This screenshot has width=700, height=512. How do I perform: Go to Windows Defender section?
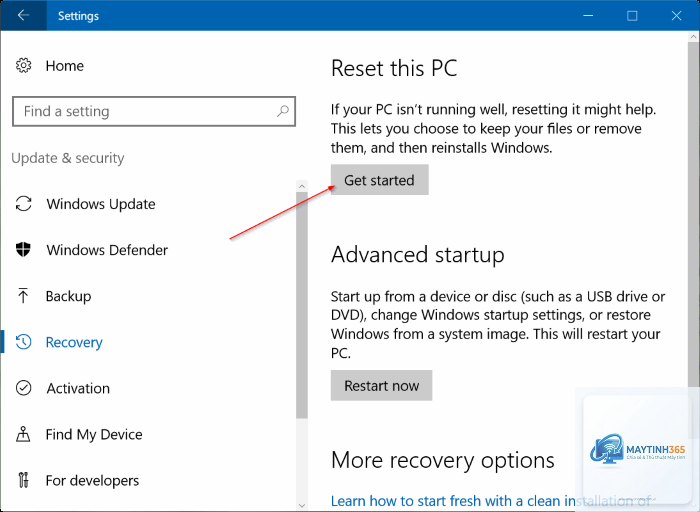click(x=107, y=250)
